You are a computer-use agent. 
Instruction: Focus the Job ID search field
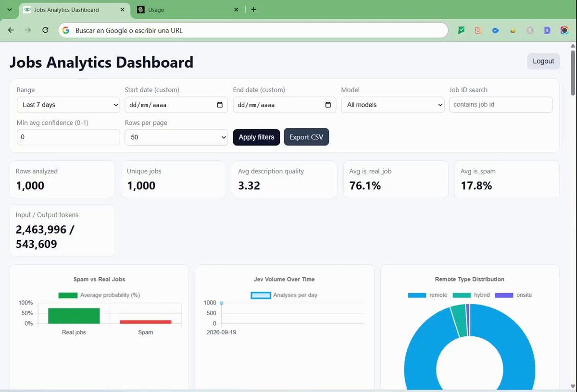pos(501,105)
